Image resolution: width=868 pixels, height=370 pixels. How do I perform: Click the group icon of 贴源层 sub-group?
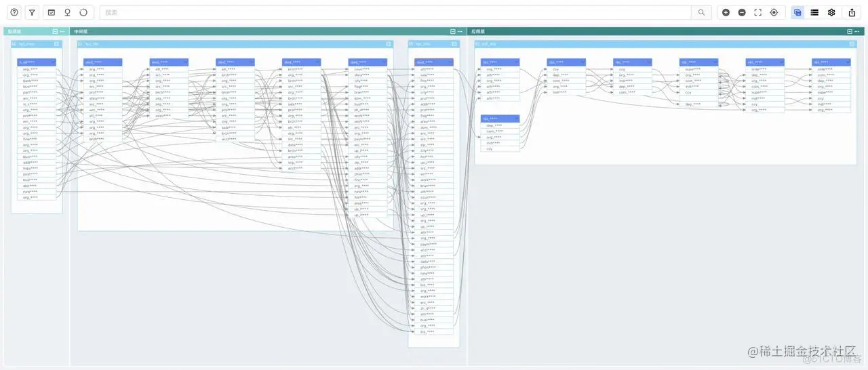pos(14,44)
